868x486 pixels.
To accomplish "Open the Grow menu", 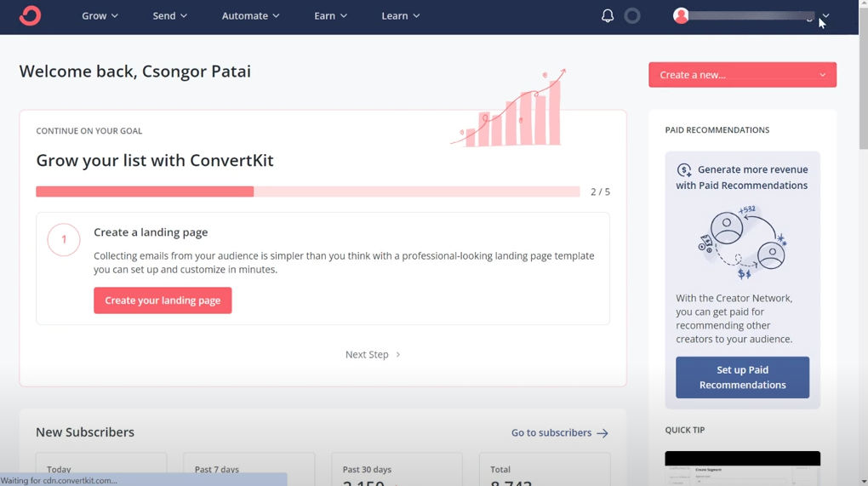I will pyautogui.click(x=100, y=16).
